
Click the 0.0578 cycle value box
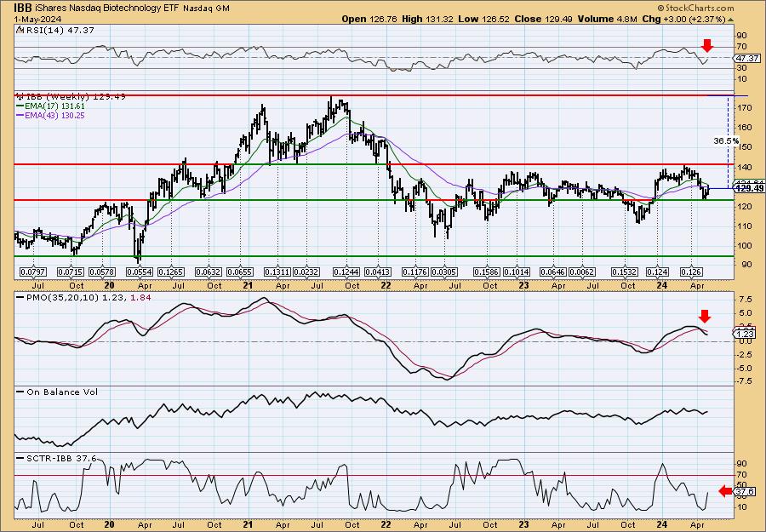tap(102, 272)
